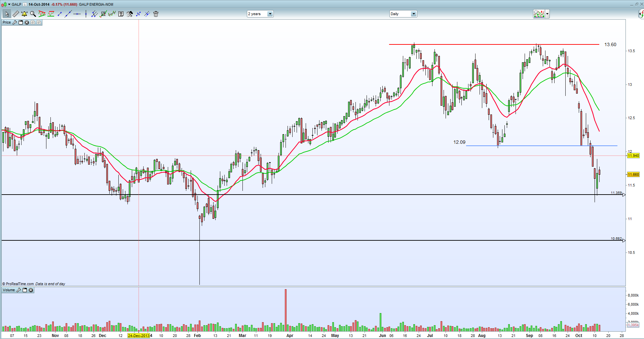The width and height of the screenshot is (644, 339).
Task: Click the 24-Dec-2013 date marker
Action: [x=139, y=336]
